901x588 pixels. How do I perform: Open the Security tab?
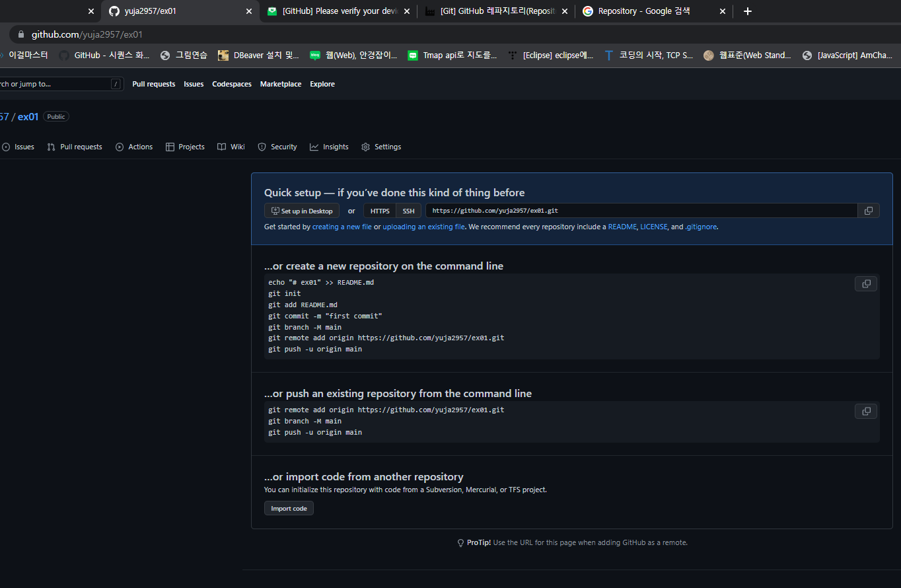pyautogui.click(x=277, y=147)
